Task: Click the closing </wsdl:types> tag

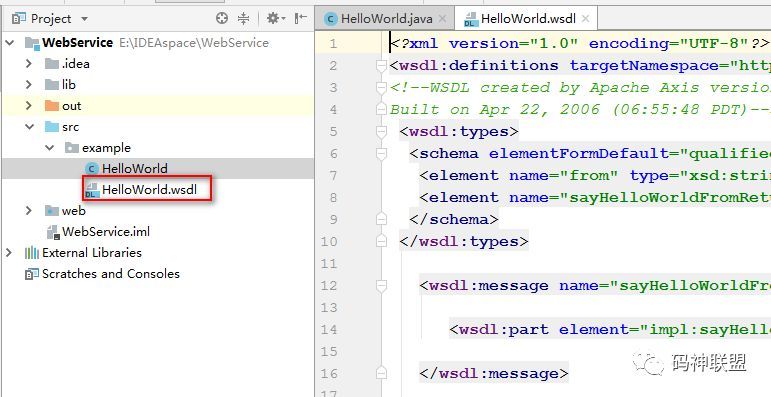Action: click(x=464, y=242)
